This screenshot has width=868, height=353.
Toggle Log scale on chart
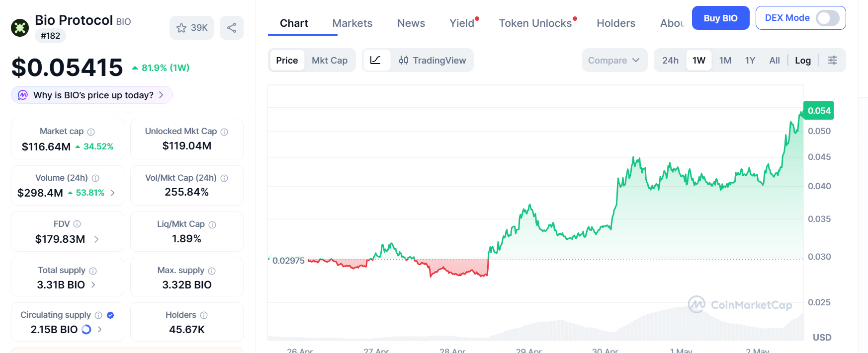803,60
